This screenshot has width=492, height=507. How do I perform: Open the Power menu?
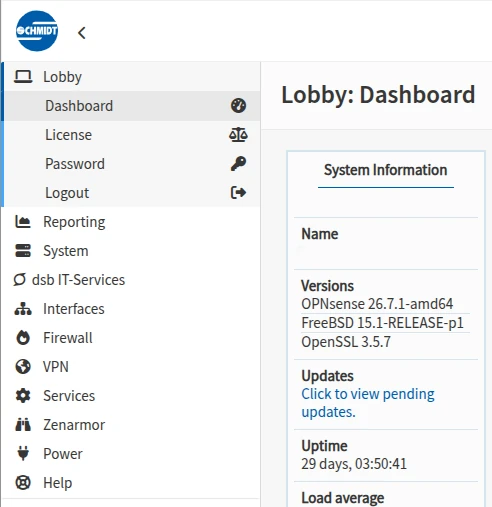point(130,454)
